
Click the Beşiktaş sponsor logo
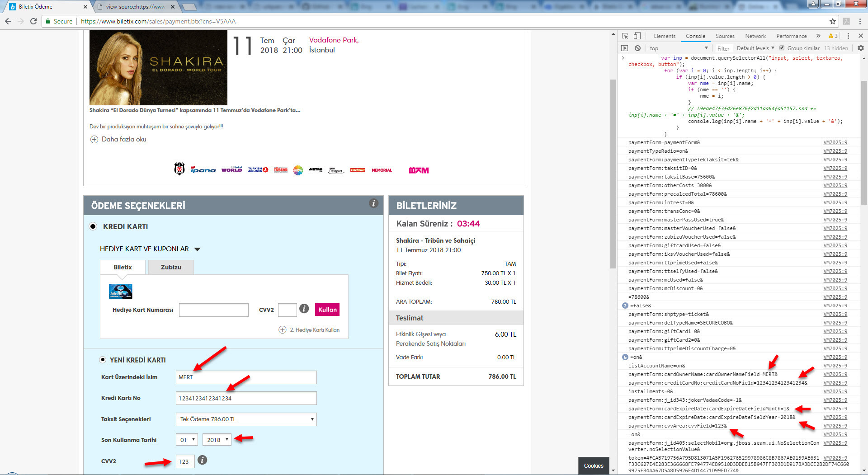[x=179, y=169]
